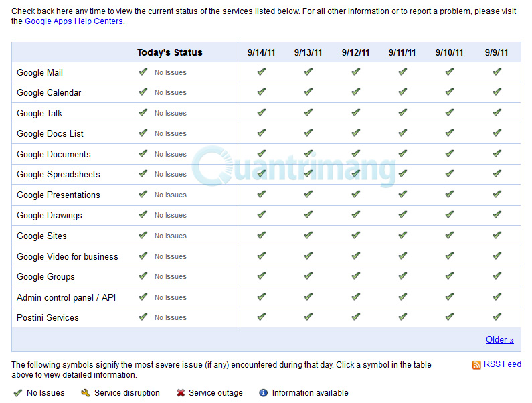Open the Google Apps Help Centers link
Viewport: 532px width, 403px height.
click(74, 21)
